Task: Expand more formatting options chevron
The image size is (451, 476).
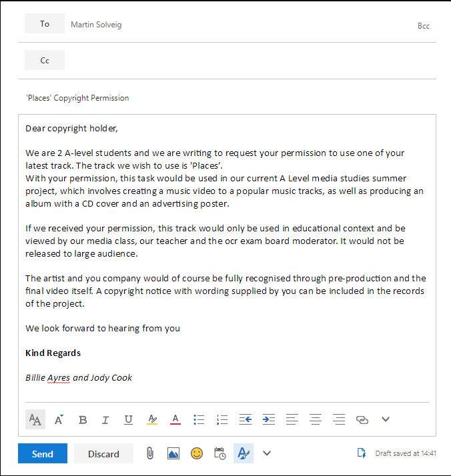Action: coord(385,419)
